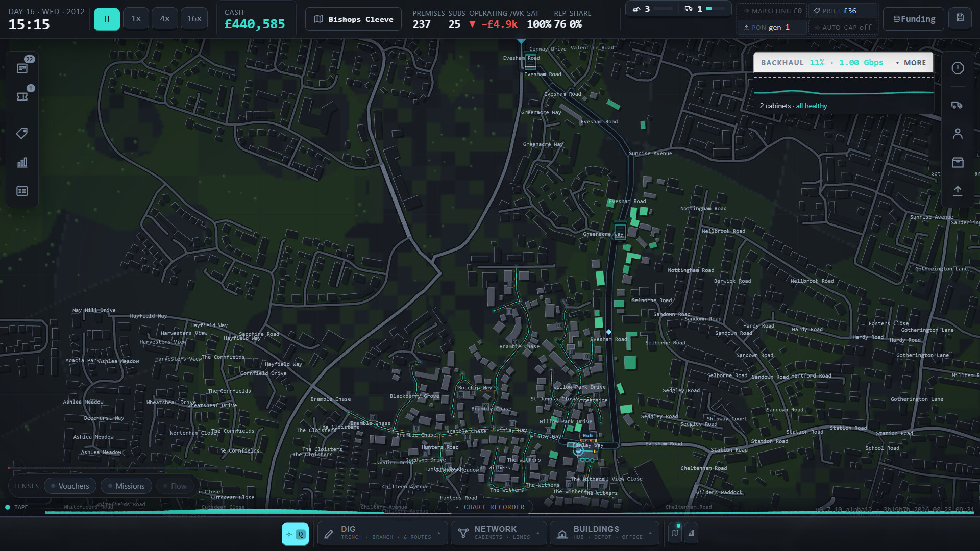Toggle the Vouchers lens
Viewport: 980px width, 551px height.
point(69,486)
